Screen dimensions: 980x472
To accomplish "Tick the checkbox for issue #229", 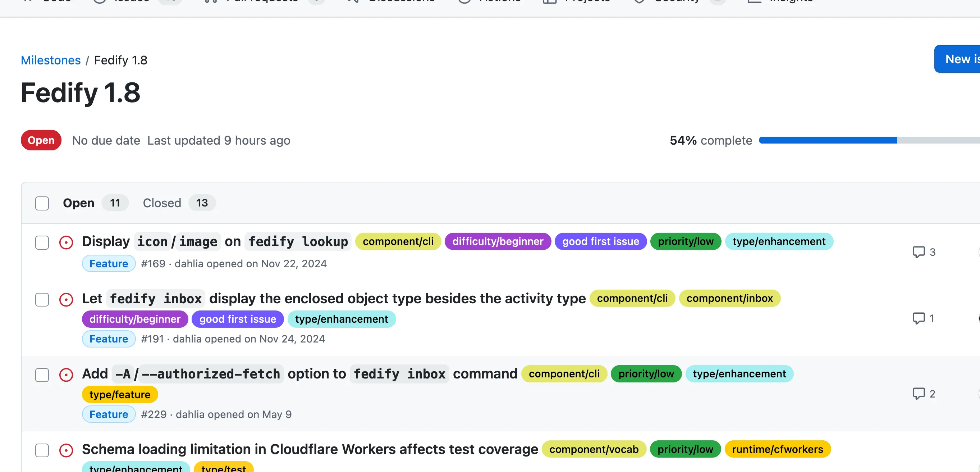I will [42, 375].
